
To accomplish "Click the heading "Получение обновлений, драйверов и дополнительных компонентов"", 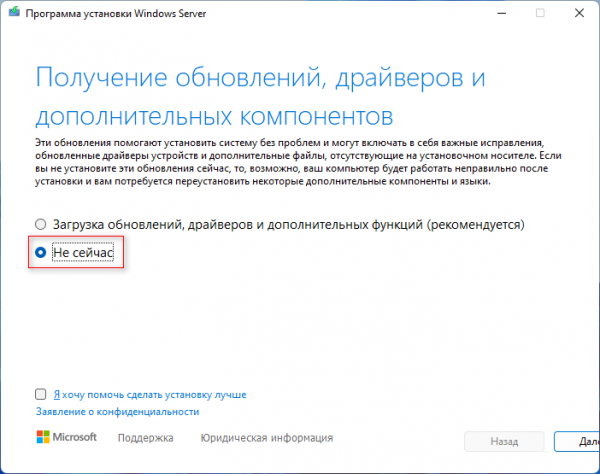I will (x=260, y=96).
